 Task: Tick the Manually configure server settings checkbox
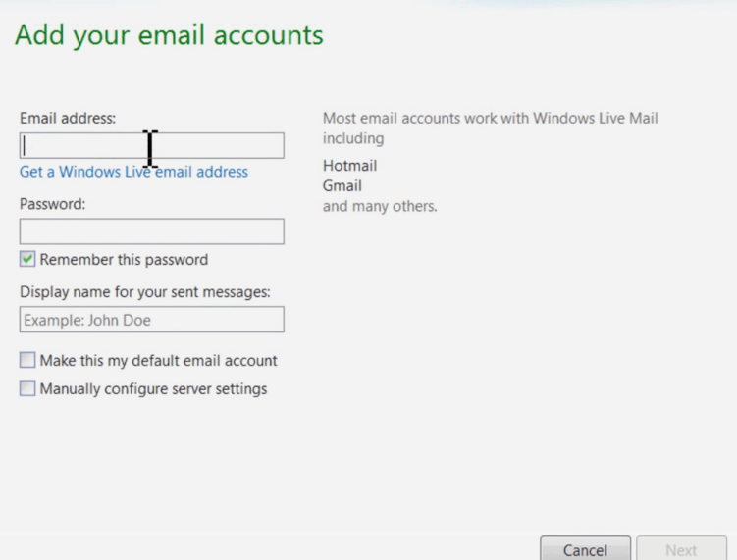pos(27,388)
